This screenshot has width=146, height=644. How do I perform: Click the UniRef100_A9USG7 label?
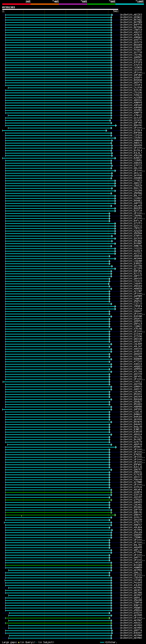[x=131, y=623]
